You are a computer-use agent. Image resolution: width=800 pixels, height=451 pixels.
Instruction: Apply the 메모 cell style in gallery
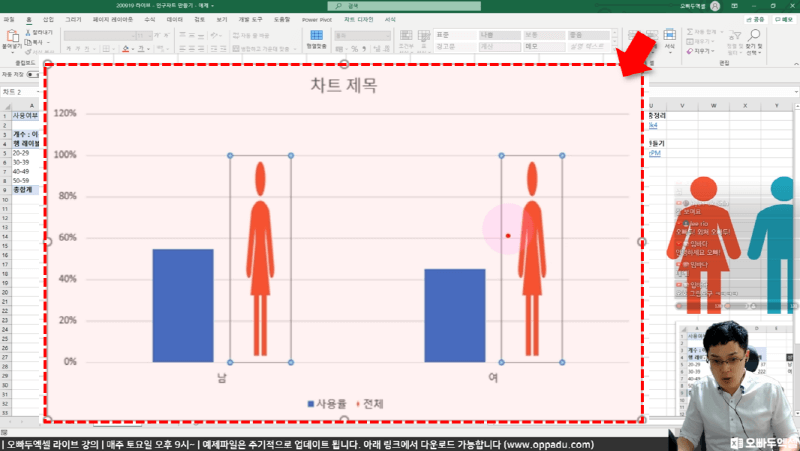pyautogui.click(x=544, y=46)
